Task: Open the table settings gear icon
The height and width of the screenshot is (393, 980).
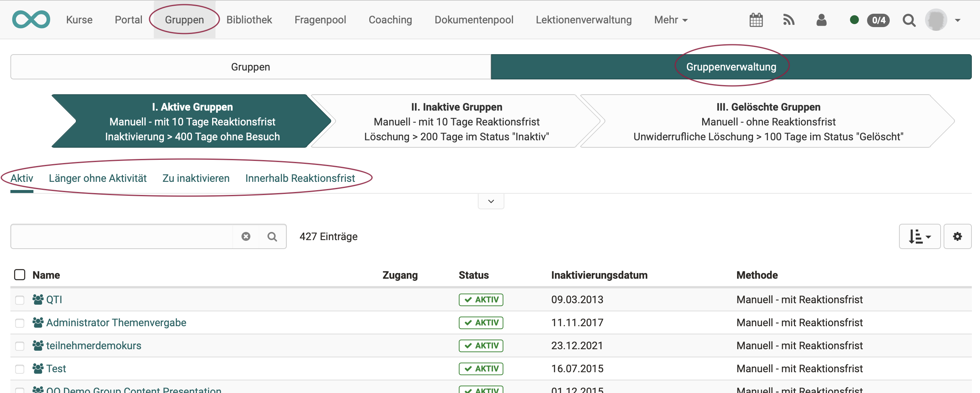Action: [x=958, y=236]
